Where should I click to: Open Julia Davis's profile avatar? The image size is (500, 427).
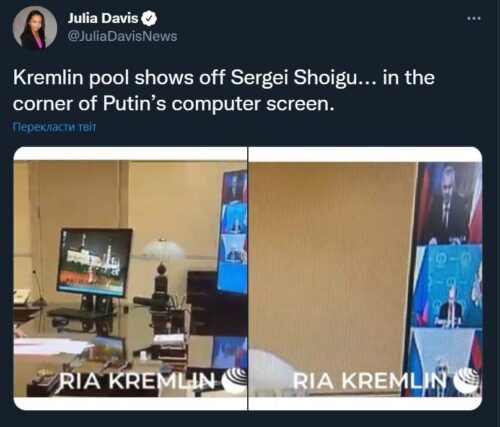[x=35, y=28]
